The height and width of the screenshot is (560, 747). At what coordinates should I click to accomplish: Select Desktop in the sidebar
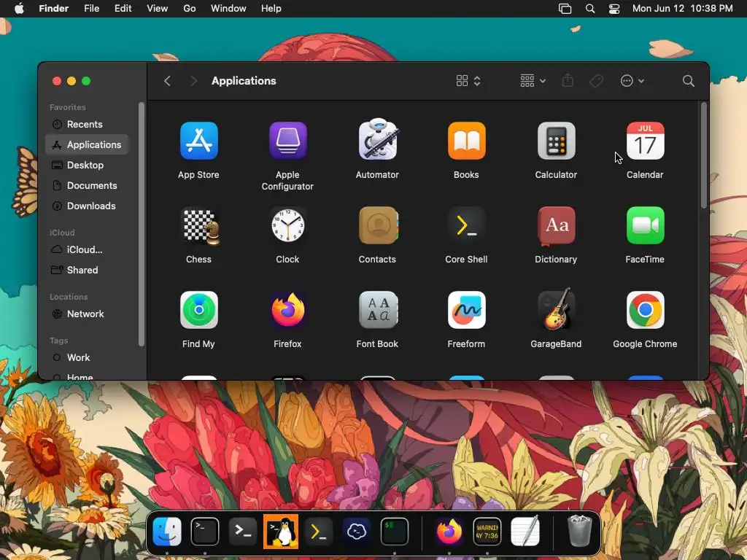pyautogui.click(x=88, y=166)
